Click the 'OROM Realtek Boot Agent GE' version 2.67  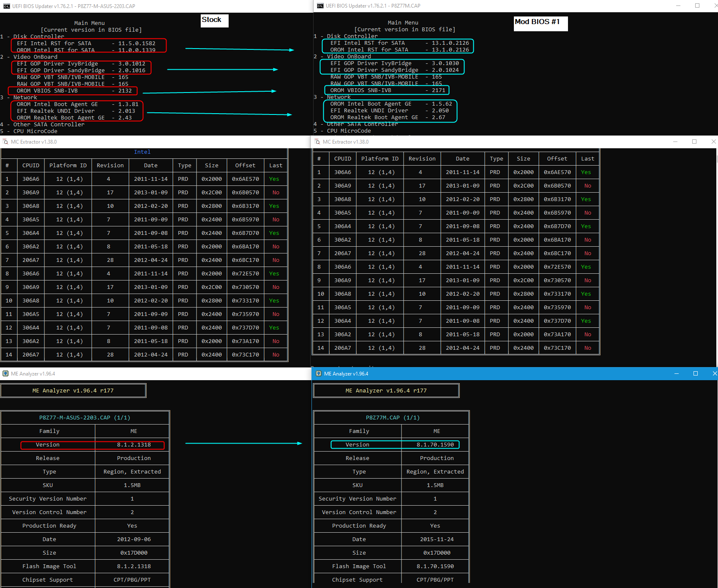[439, 117]
